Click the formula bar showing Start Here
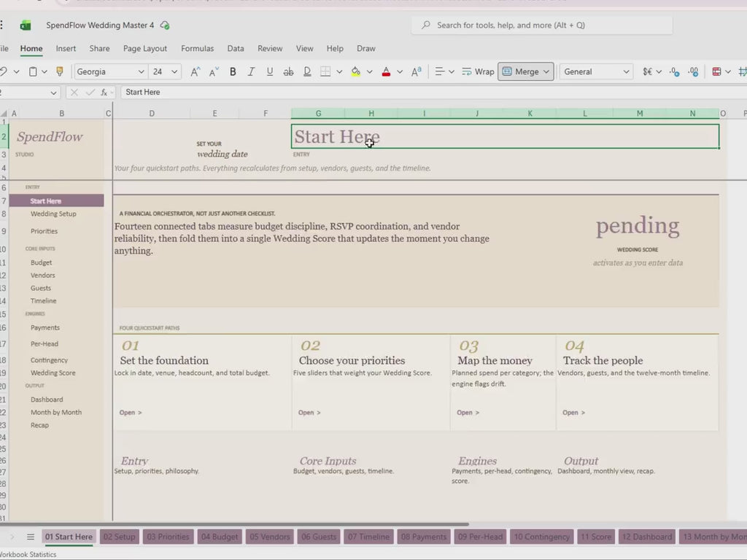747x560 pixels. (433, 93)
